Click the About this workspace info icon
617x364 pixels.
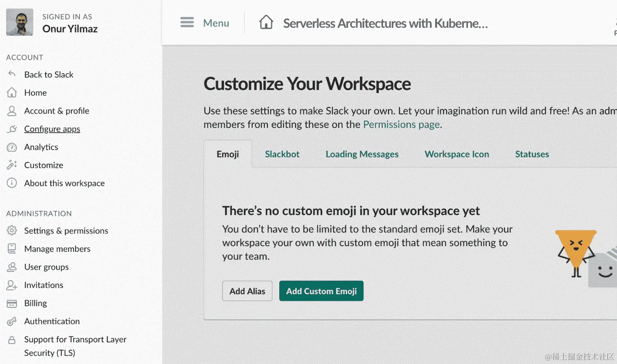[x=12, y=183]
